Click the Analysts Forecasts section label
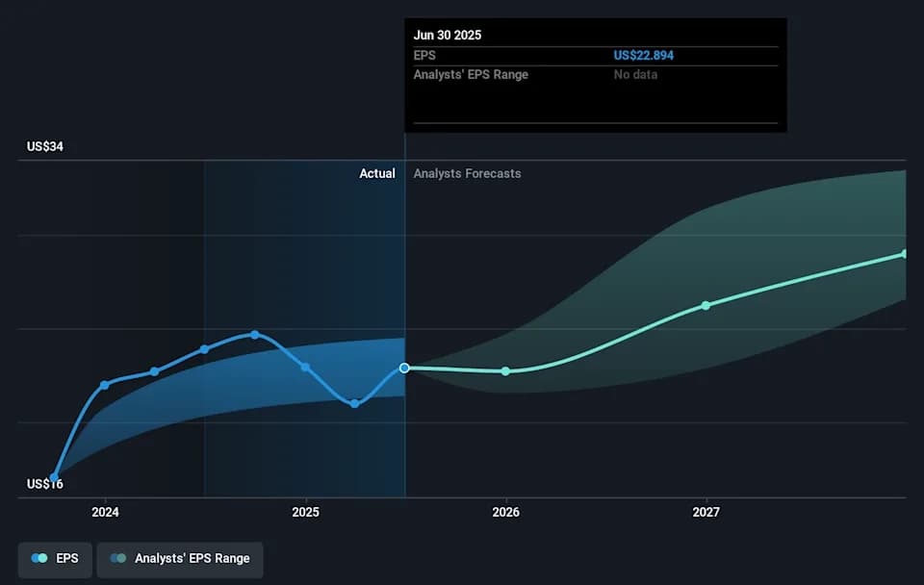 tap(467, 174)
